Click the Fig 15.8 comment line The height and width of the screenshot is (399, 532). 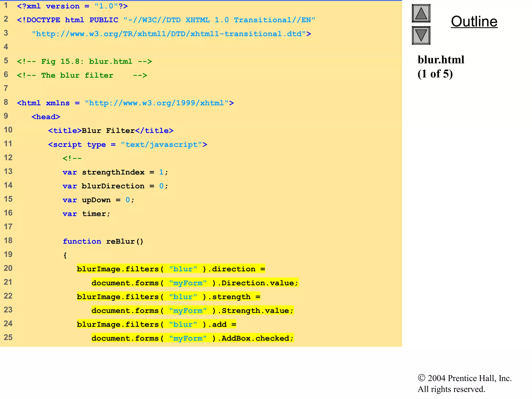coord(84,62)
